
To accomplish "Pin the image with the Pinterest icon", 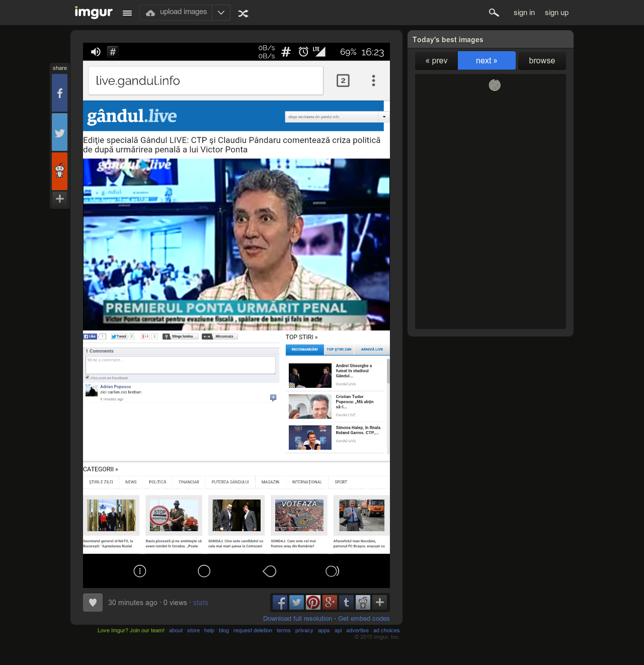I will 313,602.
